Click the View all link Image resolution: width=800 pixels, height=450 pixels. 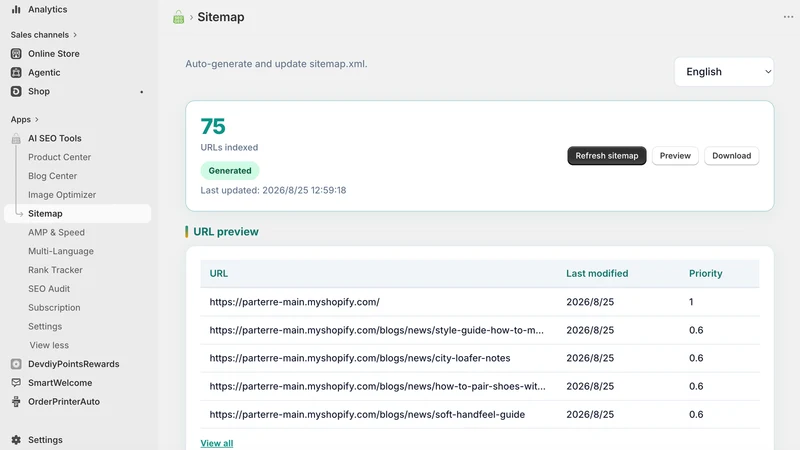tap(217, 443)
